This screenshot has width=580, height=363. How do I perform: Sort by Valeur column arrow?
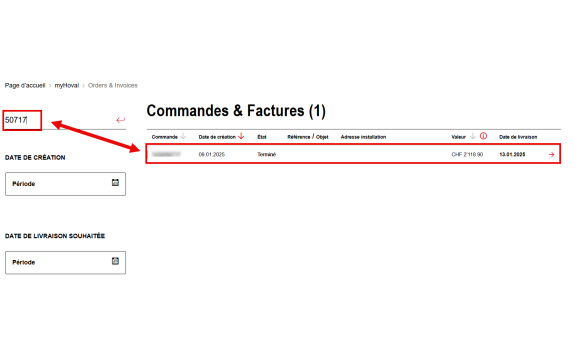(472, 136)
